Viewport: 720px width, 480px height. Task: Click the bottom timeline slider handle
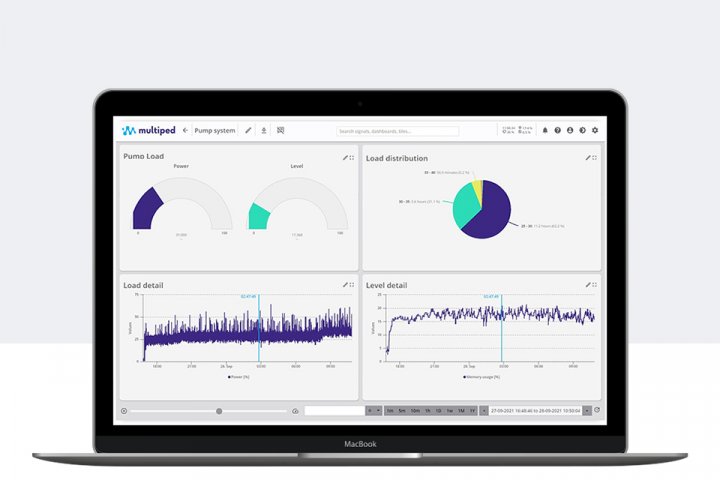[x=219, y=411]
